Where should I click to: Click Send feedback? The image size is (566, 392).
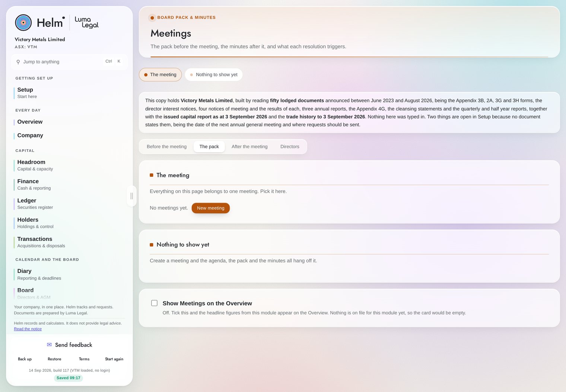tap(69, 345)
